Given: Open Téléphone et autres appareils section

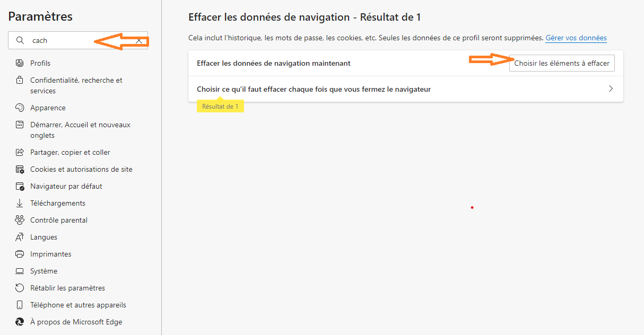Looking at the screenshot, I should click(78, 305).
